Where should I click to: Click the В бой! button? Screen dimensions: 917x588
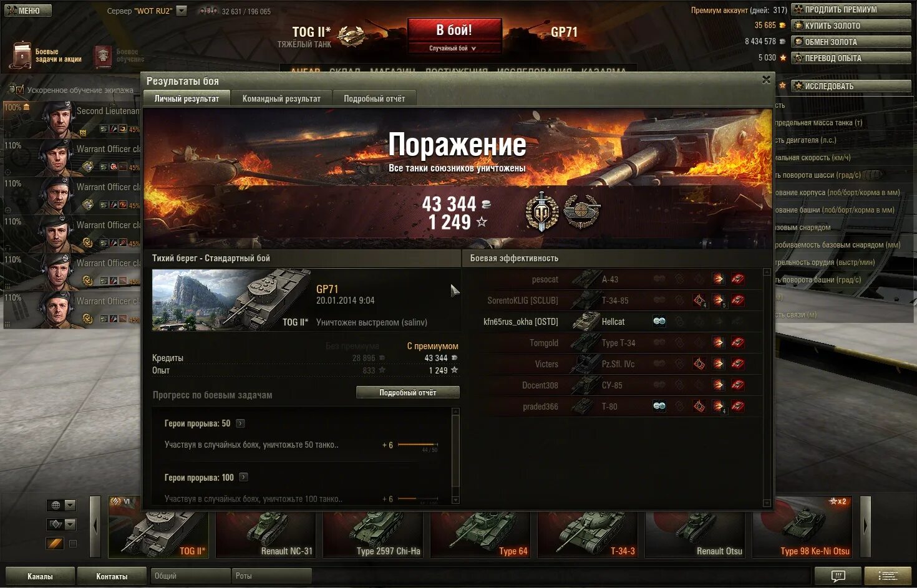tap(454, 30)
